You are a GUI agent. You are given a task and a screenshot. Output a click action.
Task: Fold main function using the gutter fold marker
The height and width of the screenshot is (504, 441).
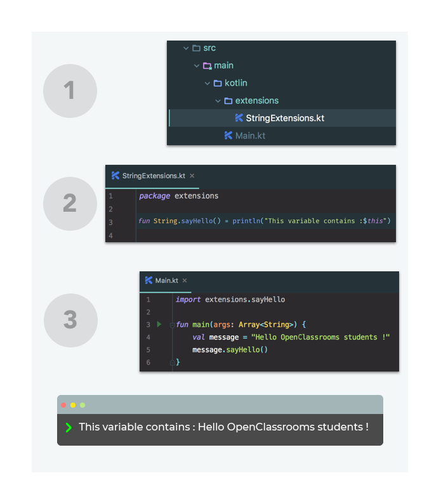click(x=173, y=325)
